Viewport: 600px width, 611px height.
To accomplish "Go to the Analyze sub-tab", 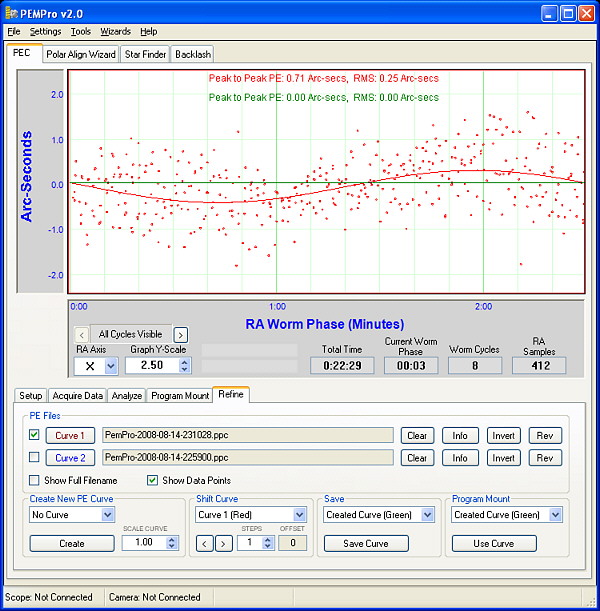I will (127, 396).
